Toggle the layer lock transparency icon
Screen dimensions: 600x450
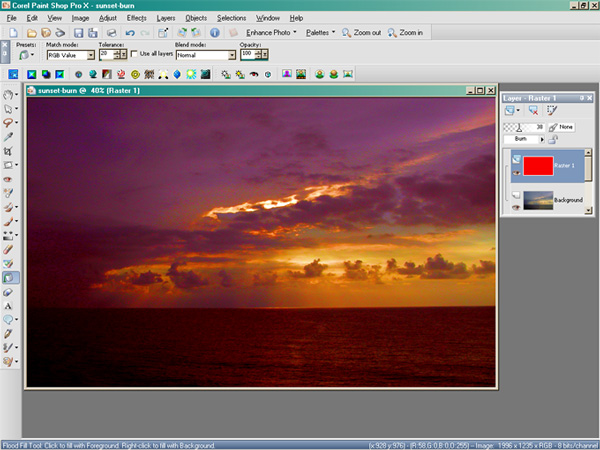tap(553, 140)
